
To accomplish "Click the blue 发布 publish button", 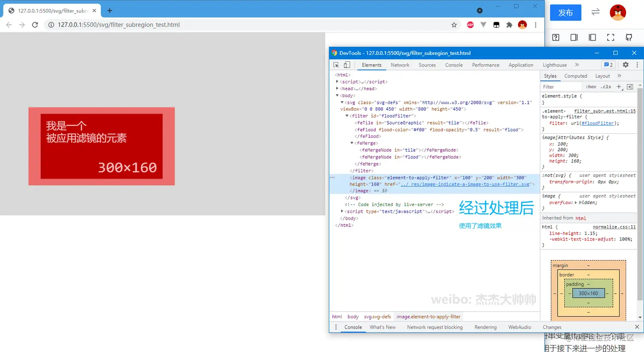I will (566, 13).
